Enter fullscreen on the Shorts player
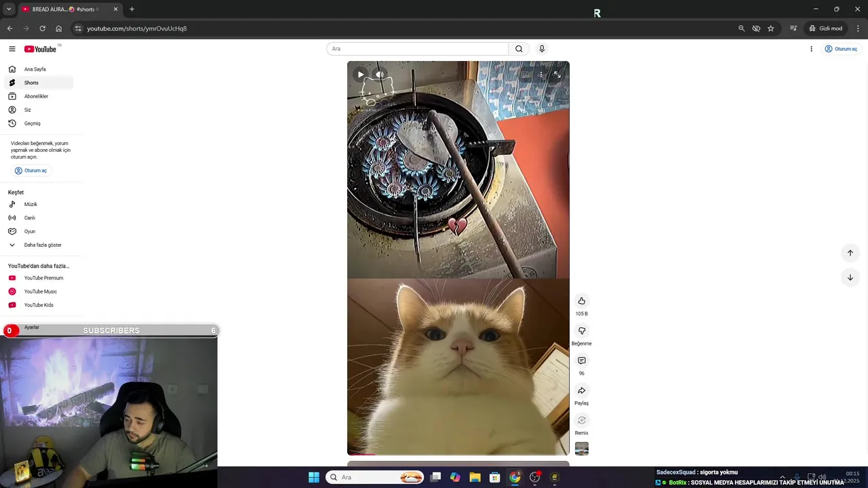Screen dimensions: 868x488 (557, 75)
